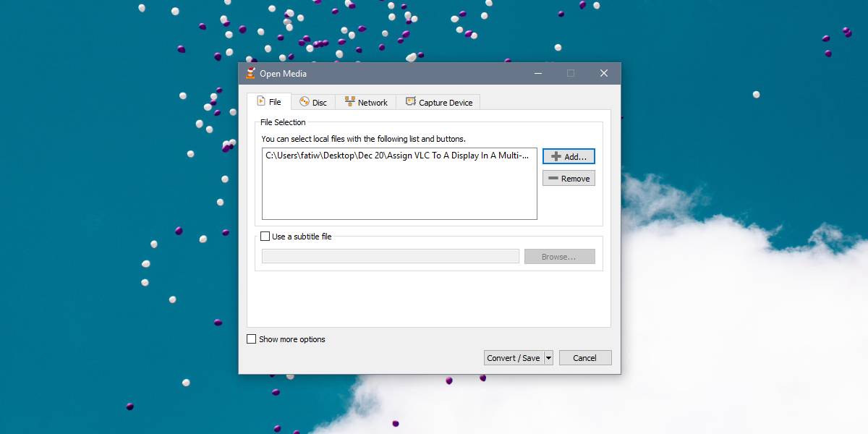868x434 pixels.
Task: Click the Browse button for subtitles
Action: coord(559,256)
